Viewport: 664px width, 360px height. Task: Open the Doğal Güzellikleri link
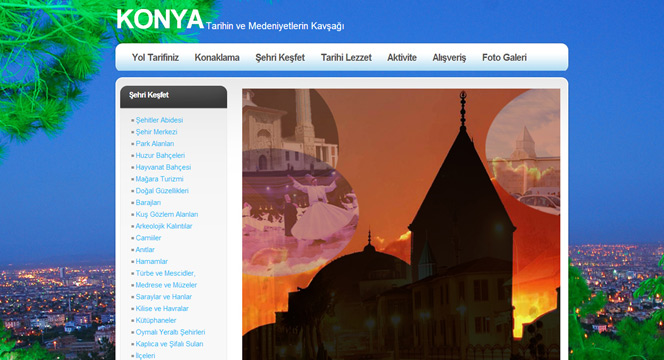coord(162,191)
